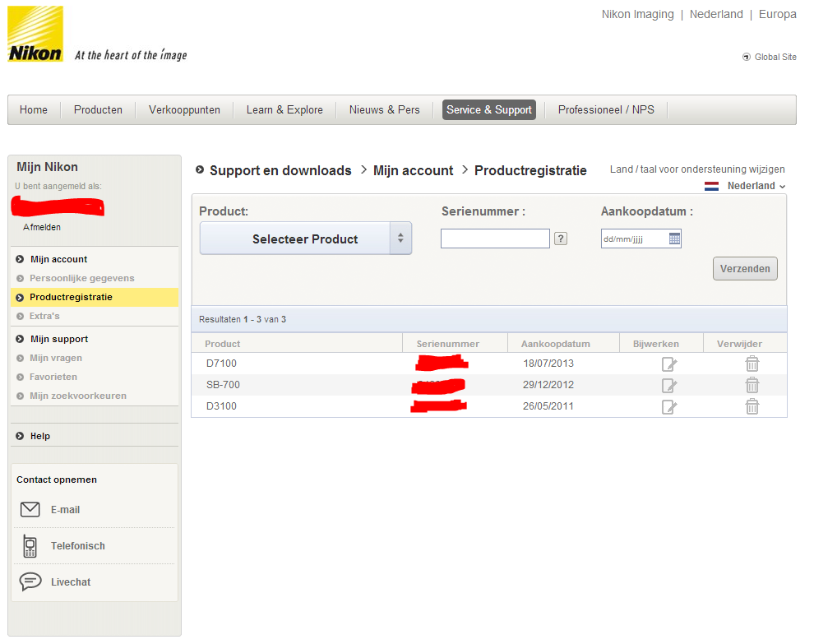Viewport: 814px width, 644px height.
Task: Go to the Home tab
Action: tap(34, 109)
